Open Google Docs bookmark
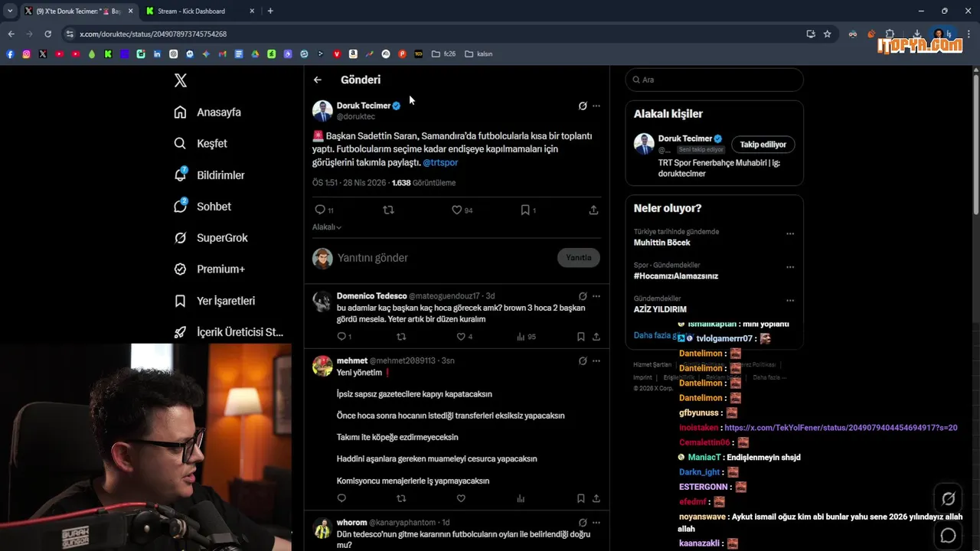The width and height of the screenshot is (980, 551). (238, 54)
